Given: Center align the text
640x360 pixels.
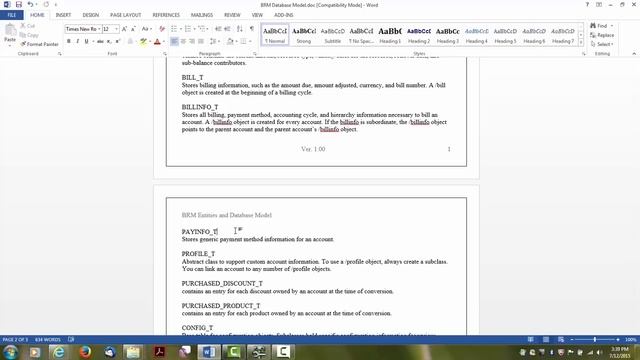Looking at the screenshot, I should point(183,41).
